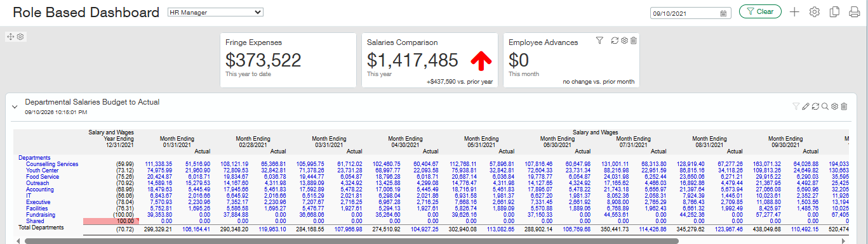Viewport: 868px width, 244px height.
Task: Copy dashboard using the duplicate pages icon
Action: (835, 11)
